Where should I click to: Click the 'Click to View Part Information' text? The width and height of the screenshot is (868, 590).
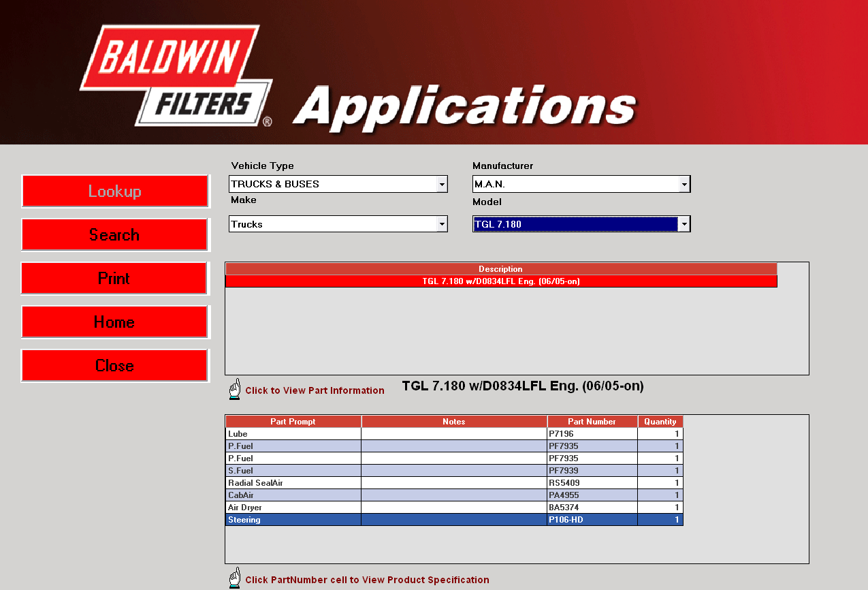coord(315,390)
